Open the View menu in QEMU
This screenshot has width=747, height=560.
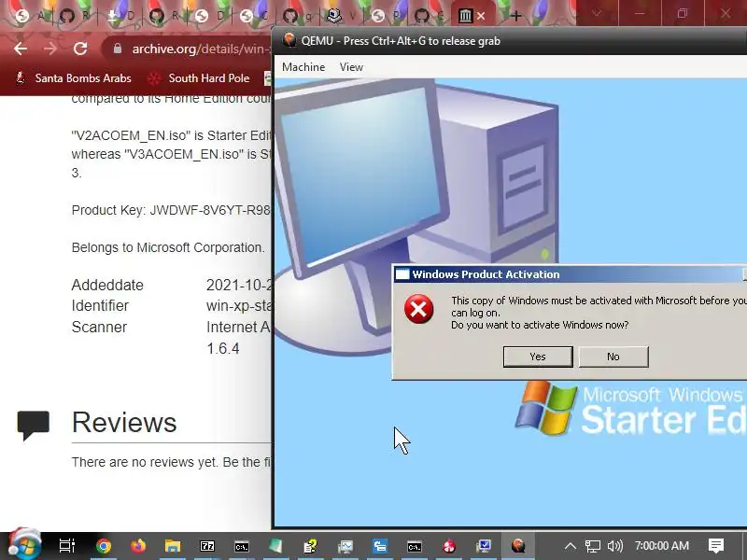[x=351, y=67]
